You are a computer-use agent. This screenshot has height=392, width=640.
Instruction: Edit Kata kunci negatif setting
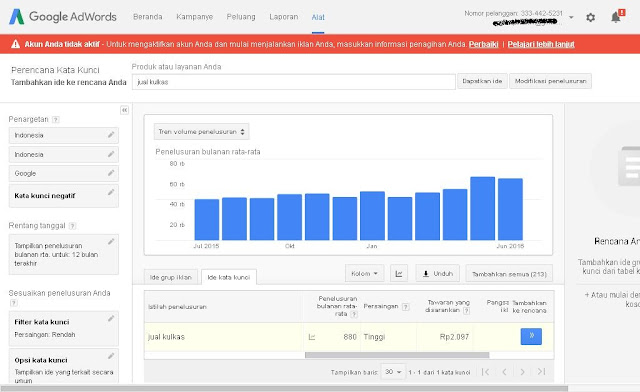tap(111, 192)
